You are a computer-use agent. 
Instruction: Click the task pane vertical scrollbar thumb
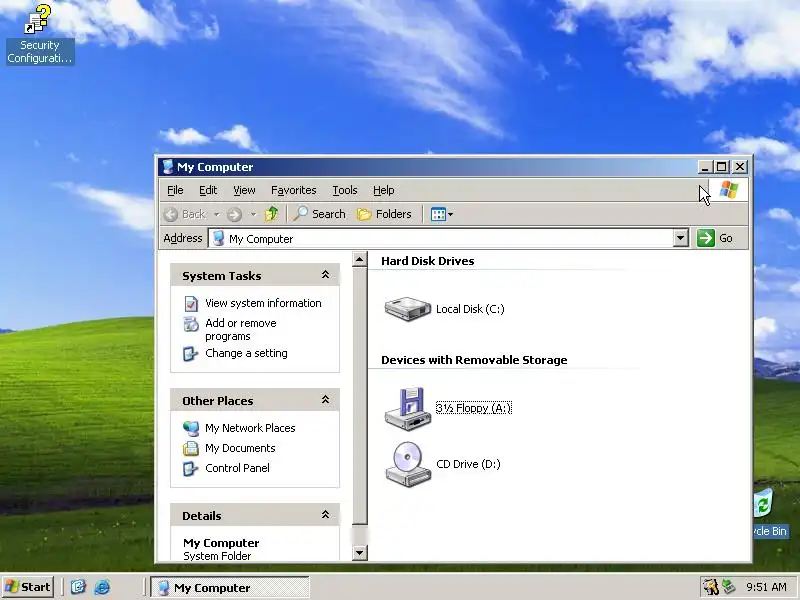pyautogui.click(x=360, y=395)
